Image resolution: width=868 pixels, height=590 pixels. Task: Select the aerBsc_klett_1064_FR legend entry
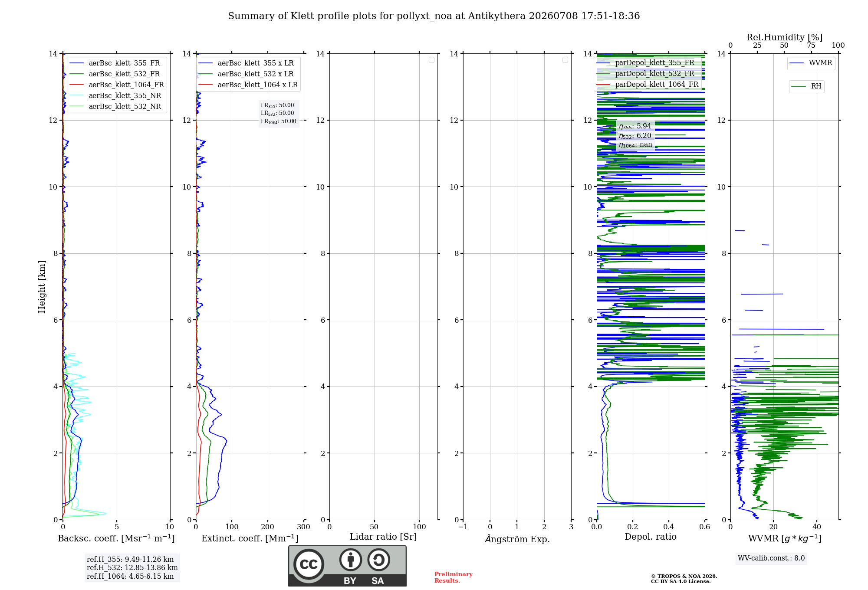pyautogui.click(x=117, y=85)
